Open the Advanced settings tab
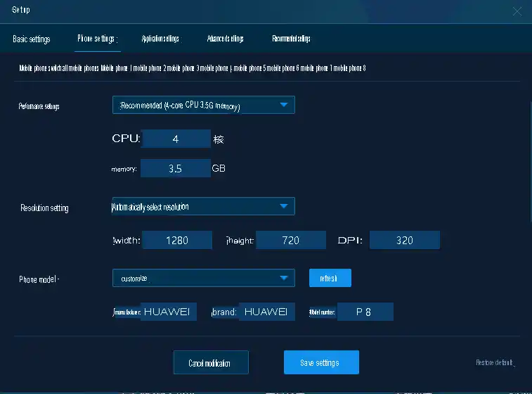532x394 pixels. (225, 39)
